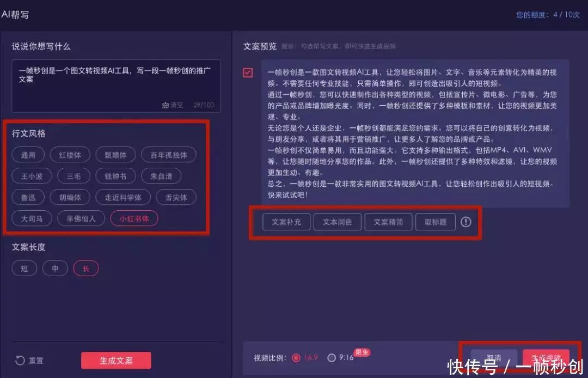Image resolution: width=588 pixels, height=378 pixels.
Task: Click the 取标题 generate title option
Action: pyautogui.click(x=436, y=222)
